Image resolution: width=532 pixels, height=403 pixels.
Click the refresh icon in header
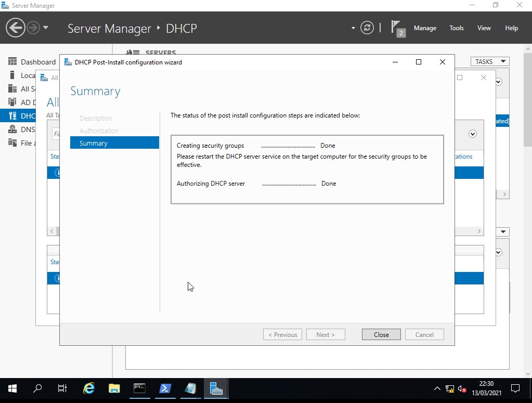tap(367, 28)
